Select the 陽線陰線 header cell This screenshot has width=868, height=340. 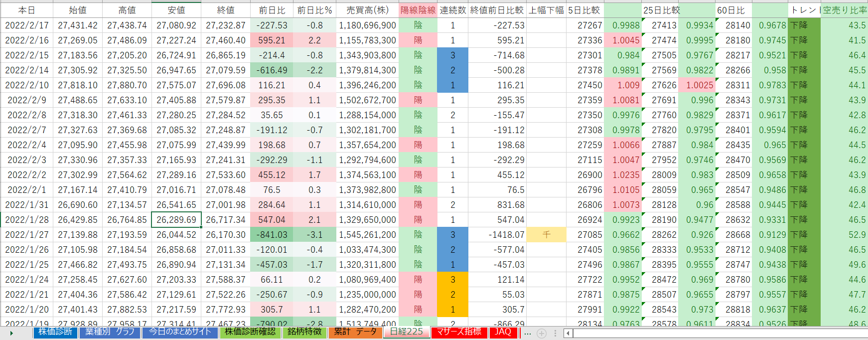tap(418, 10)
